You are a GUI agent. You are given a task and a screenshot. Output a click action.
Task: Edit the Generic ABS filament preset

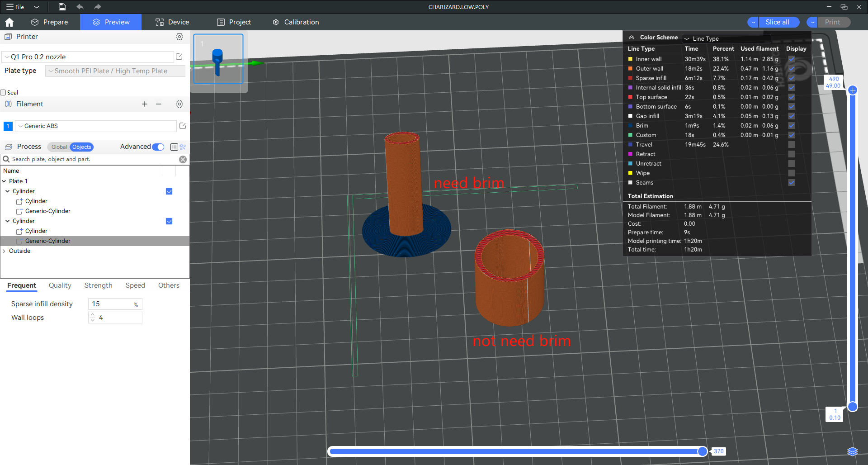[x=183, y=126]
